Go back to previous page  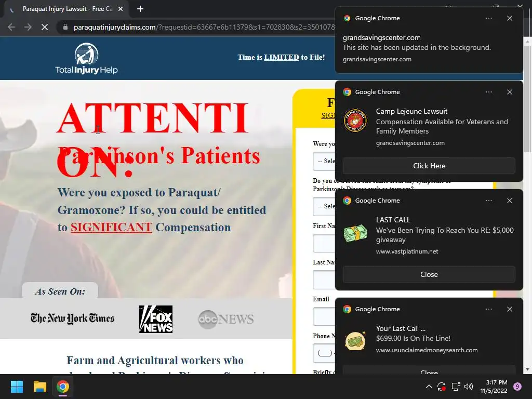(11, 27)
